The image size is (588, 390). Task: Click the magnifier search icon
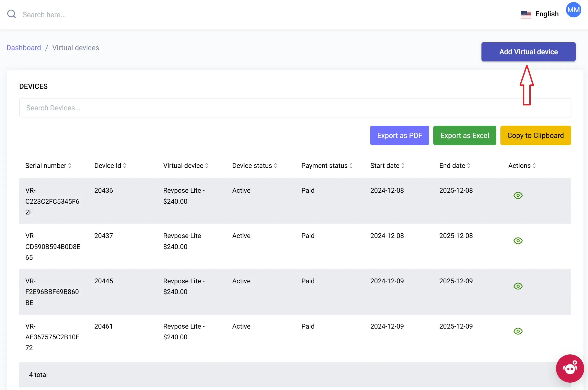[x=12, y=14]
